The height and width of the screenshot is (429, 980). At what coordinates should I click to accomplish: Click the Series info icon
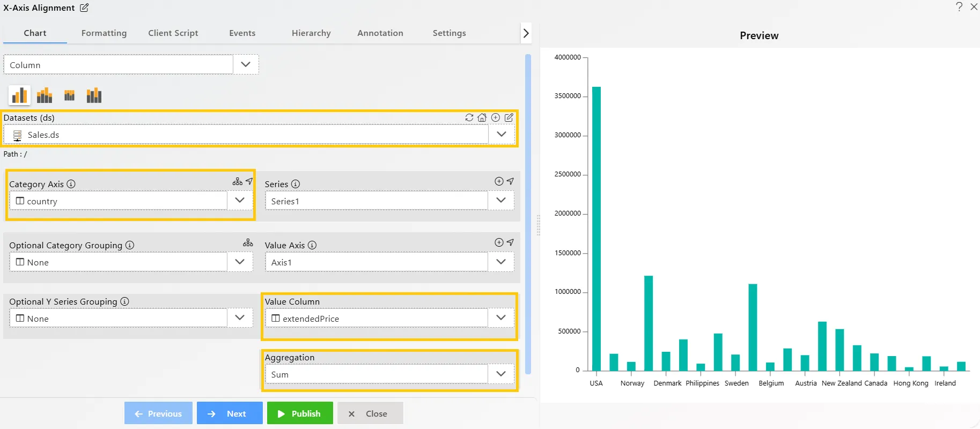click(x=295, y=184)
